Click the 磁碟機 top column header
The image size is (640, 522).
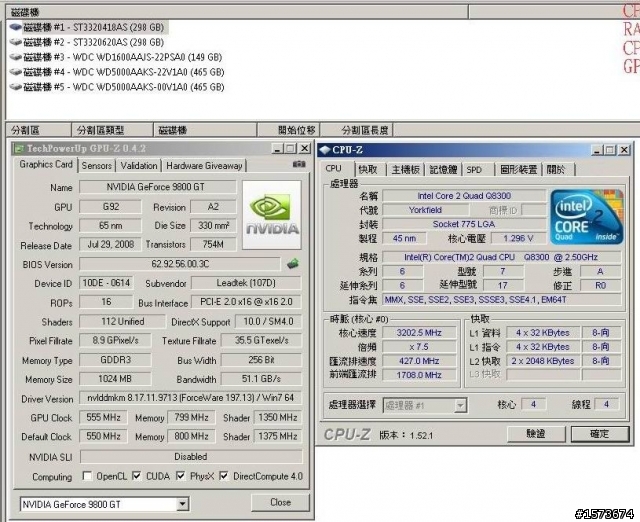coord(237,12)
